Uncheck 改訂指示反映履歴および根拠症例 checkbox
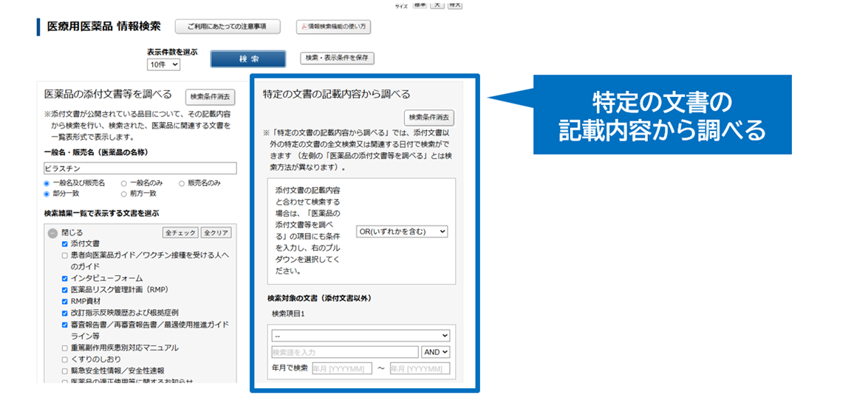The image size is (868, 409). tap(65, 313)
